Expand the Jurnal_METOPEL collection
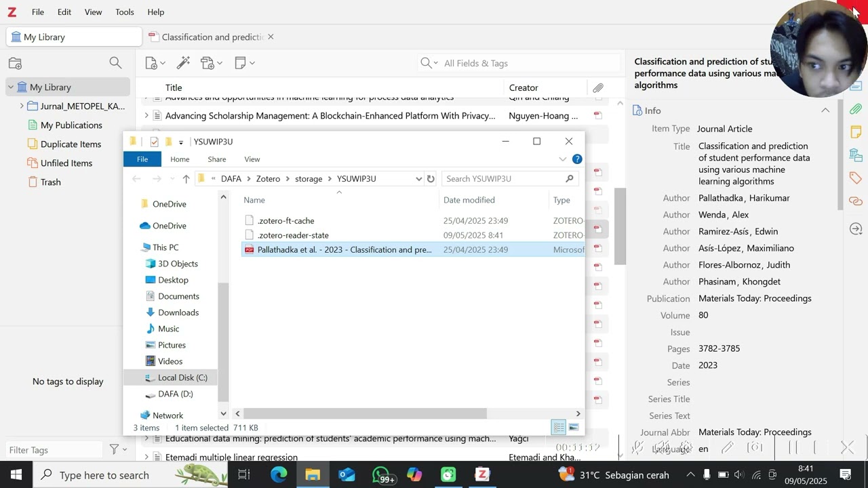The width and height of the screenshot is (868, 488). point(22,106)
